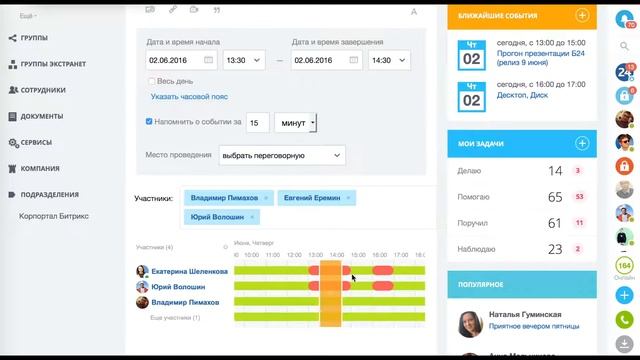
Task: Open Корпортал Битрикс link
Action: 54,216
